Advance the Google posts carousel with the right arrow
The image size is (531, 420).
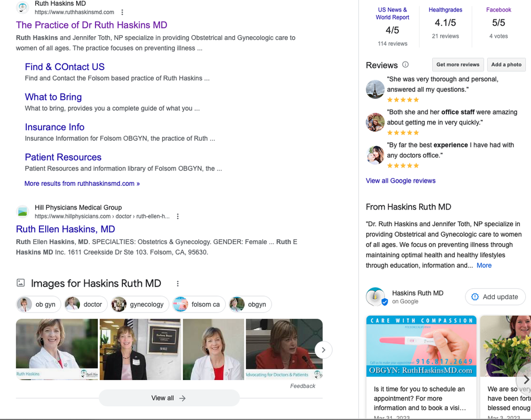tap(526, 380)
